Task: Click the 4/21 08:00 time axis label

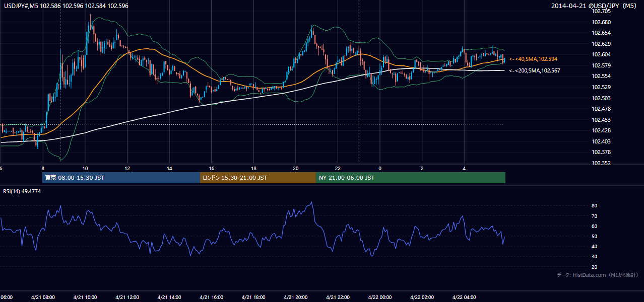Action: tap(43, 297)
